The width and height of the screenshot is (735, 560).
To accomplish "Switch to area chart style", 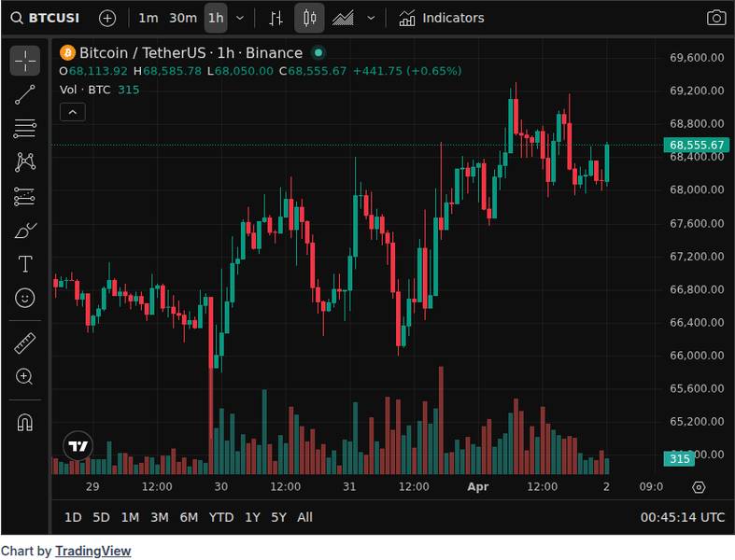I will pyautogui.click(x=343, y=19).
